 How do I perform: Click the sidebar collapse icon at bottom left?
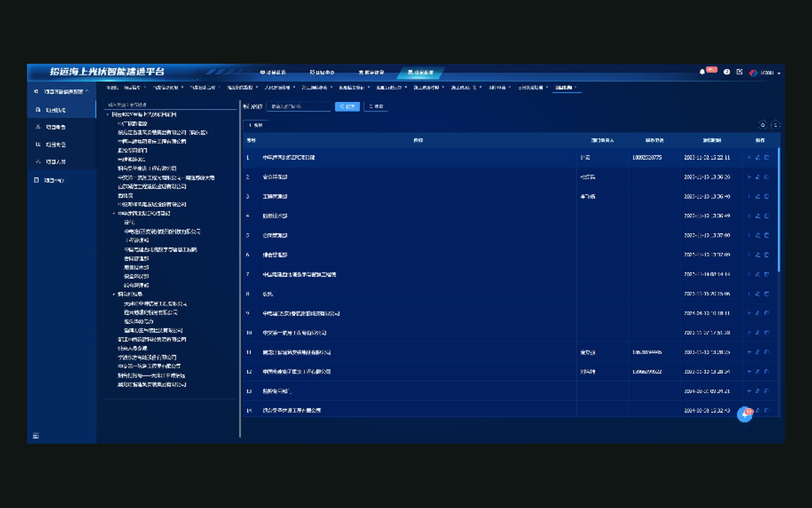coord(36,436)
